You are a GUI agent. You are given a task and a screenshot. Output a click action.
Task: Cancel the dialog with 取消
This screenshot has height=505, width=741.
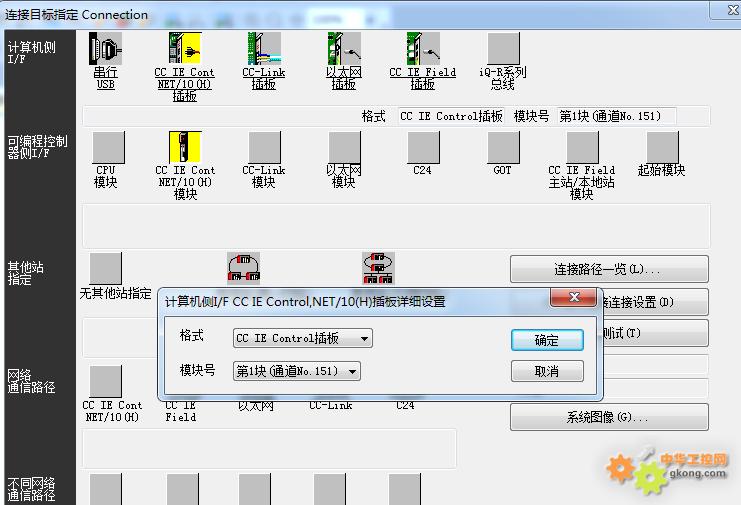coord(547,371)
